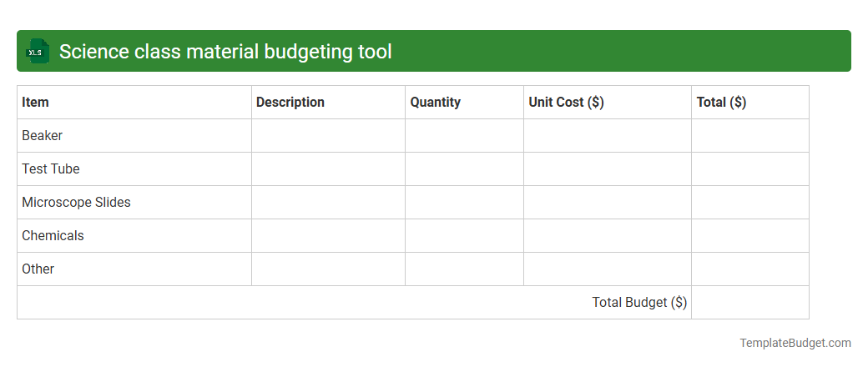This screenshot has height=367, width=868.
Task: Click the 'Test Tube' item cell
Action: click(x=134, y=168)
